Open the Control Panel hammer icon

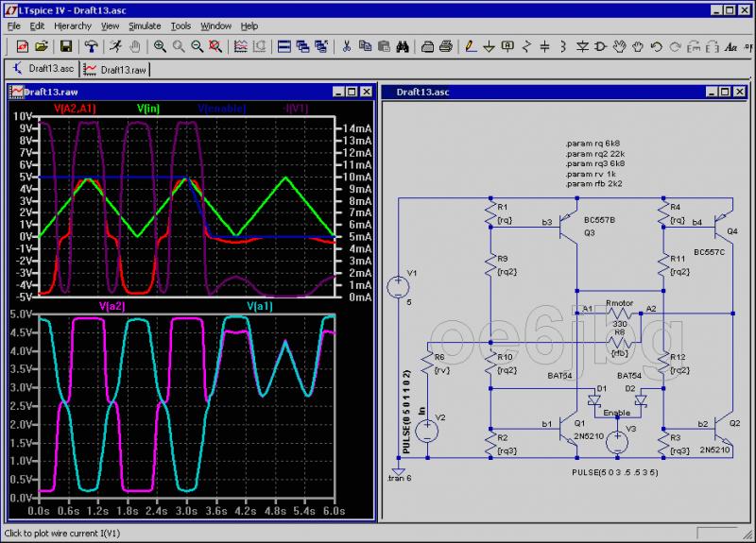[x=91, y=45]
